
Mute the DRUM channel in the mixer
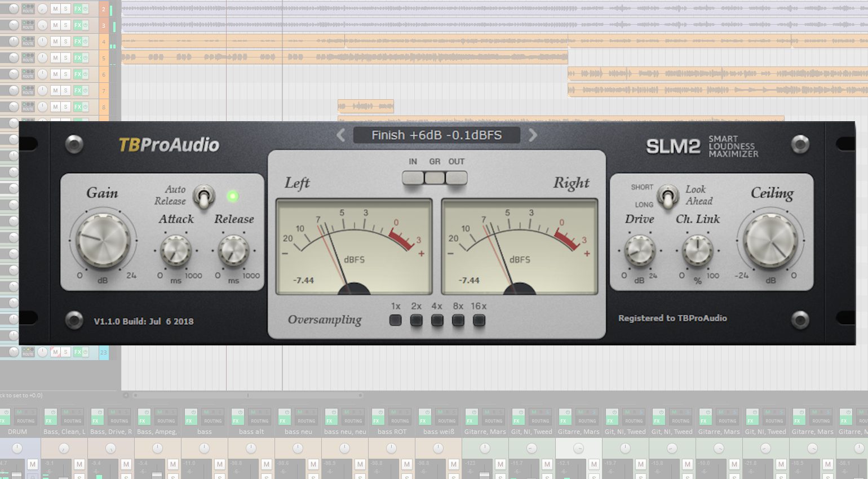point(32,464)
